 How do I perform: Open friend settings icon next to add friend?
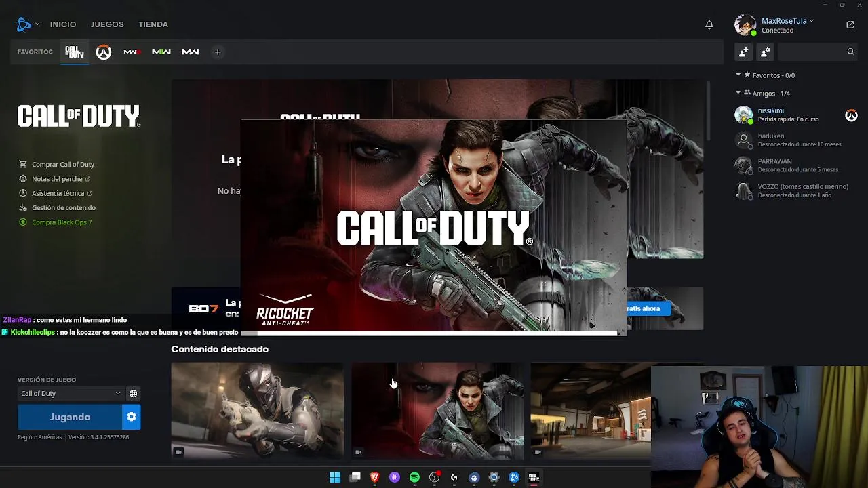tap(766, 52)
